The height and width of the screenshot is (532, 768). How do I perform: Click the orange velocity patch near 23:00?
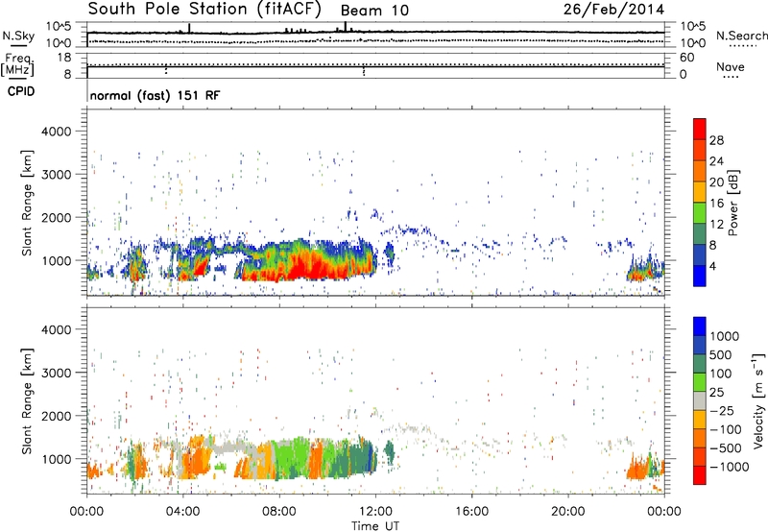click(x=636, y=472)
